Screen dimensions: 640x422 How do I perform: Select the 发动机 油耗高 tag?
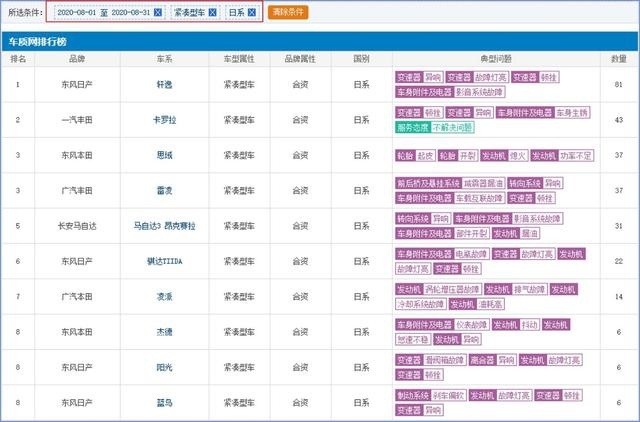click(476, 304)
